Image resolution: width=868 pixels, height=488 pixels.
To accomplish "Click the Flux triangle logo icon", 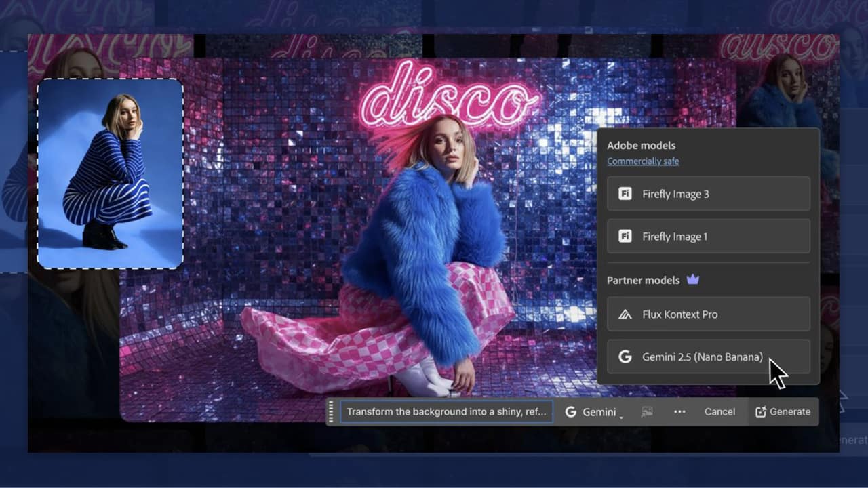I will [x=625, y=314].
